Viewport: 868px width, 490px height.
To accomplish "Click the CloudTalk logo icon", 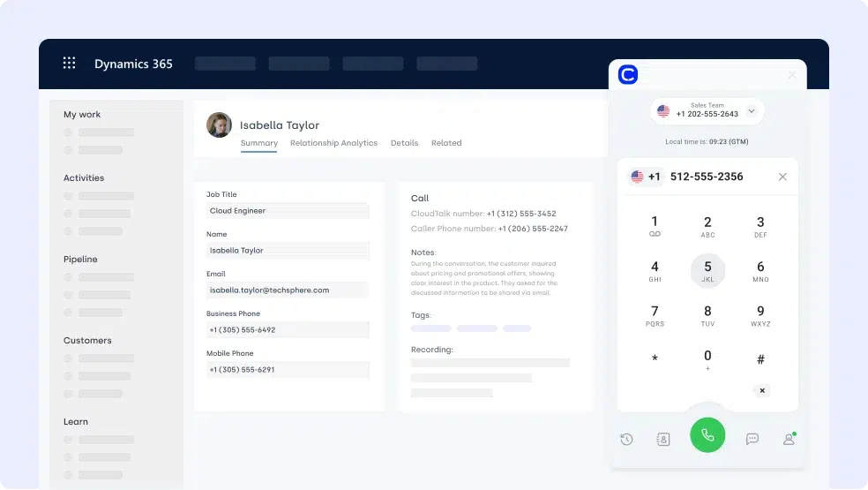I will coord(628,75).
